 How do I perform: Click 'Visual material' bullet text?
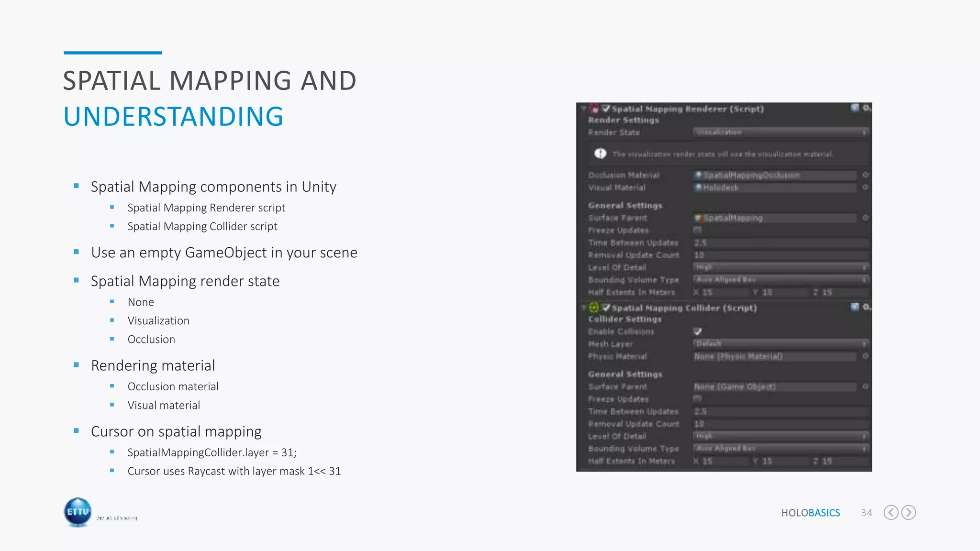tap(164, 405)
